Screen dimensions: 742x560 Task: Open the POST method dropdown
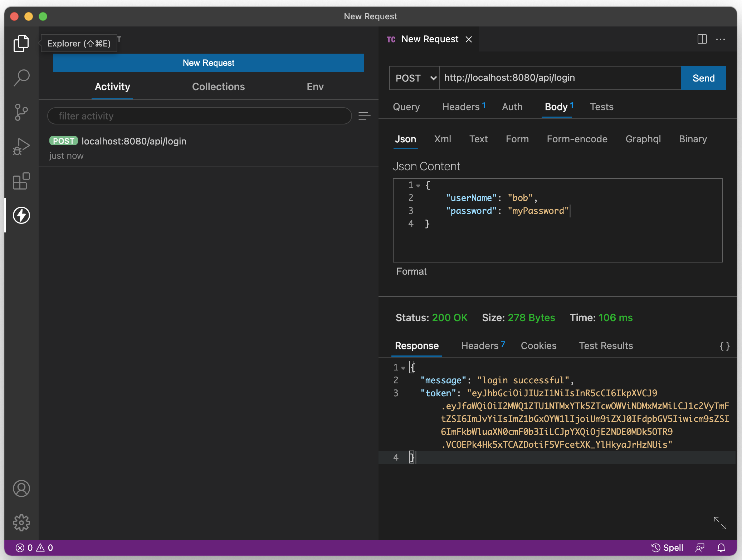(415, 78)
